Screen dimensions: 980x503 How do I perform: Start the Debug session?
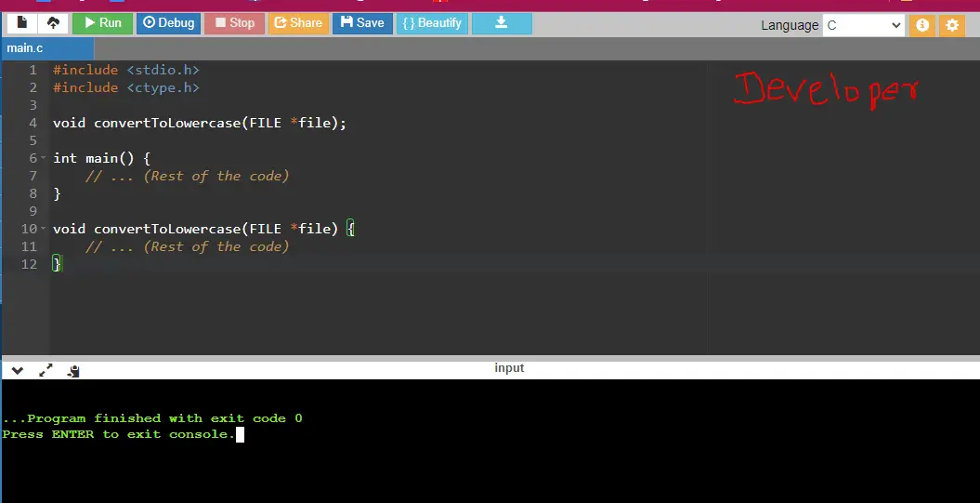point(169,23)
